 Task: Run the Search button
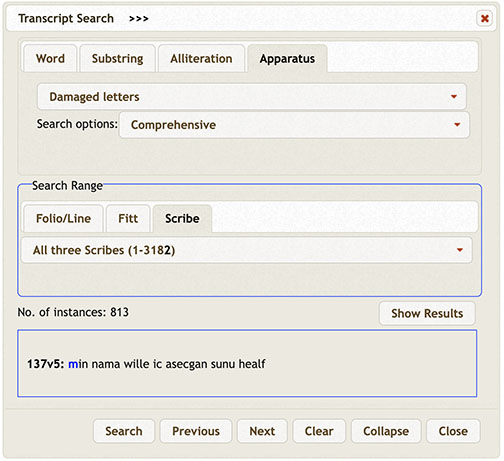[x=124, y=431]
